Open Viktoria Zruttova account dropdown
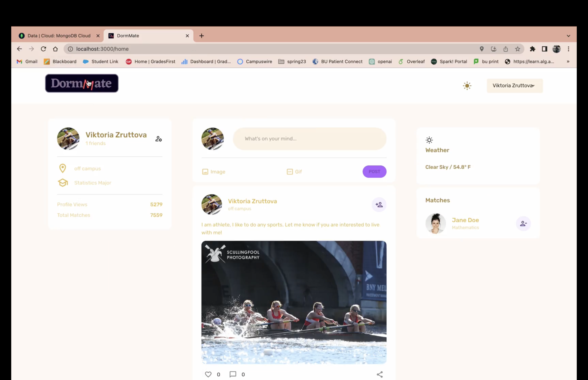This screenshot has height=380, width=588. [514, 86]
